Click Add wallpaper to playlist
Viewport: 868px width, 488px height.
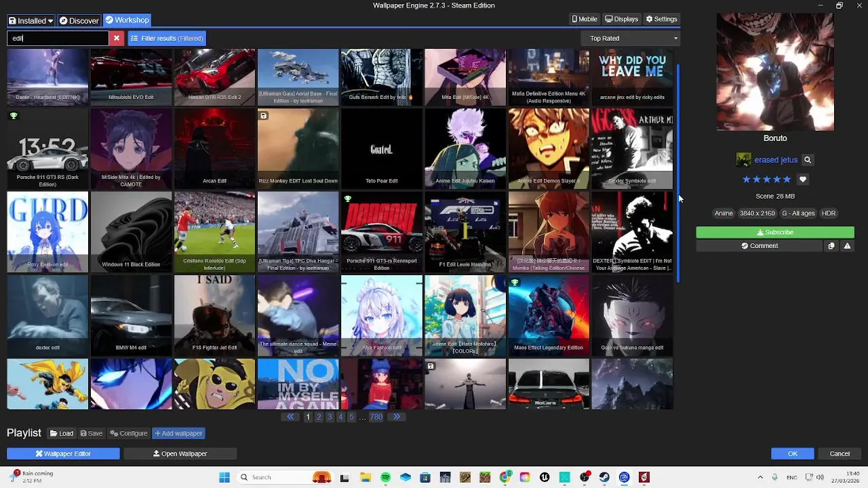(x=179, y=433)
